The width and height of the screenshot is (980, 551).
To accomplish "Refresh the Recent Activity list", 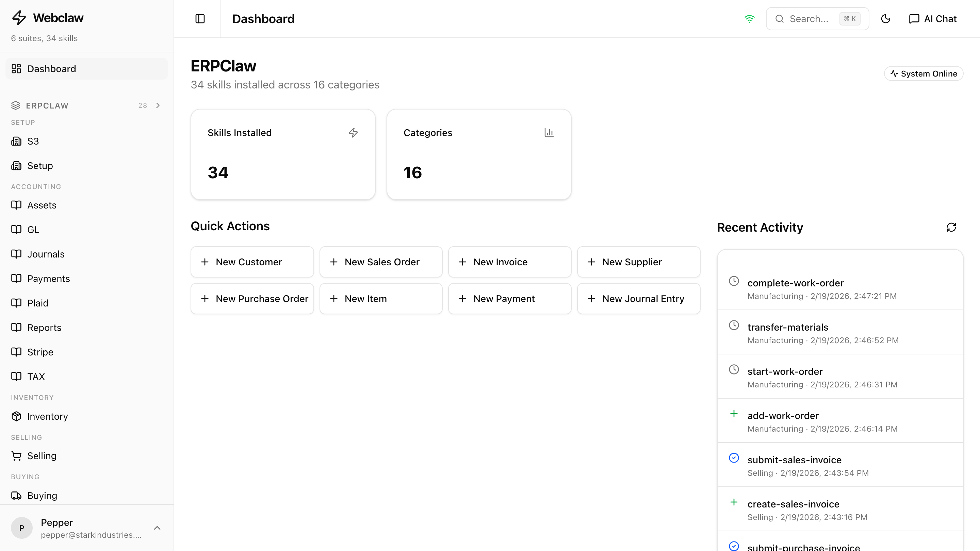I will [x=951, y=227].
